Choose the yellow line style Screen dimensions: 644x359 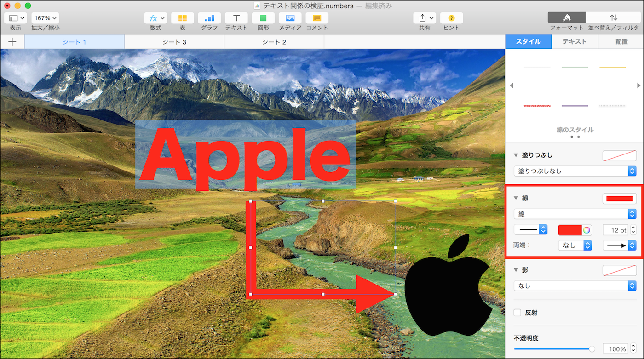(x=613, y=68)
